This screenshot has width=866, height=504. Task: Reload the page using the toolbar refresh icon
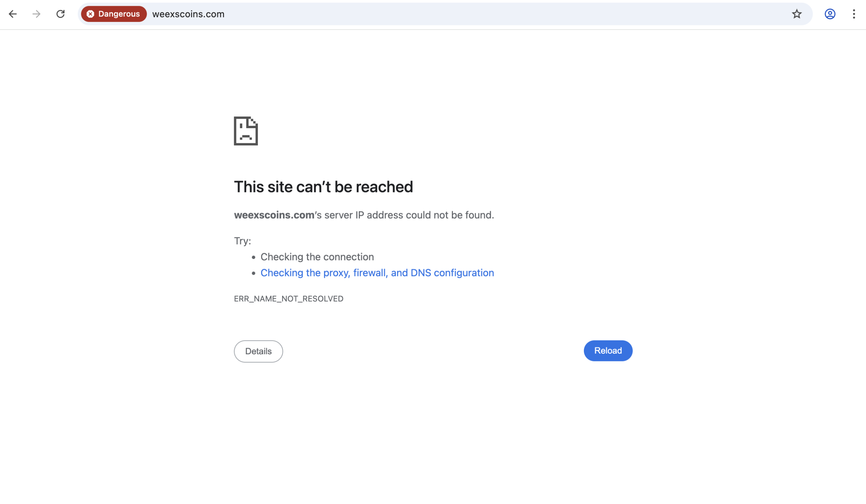point(60,14)
